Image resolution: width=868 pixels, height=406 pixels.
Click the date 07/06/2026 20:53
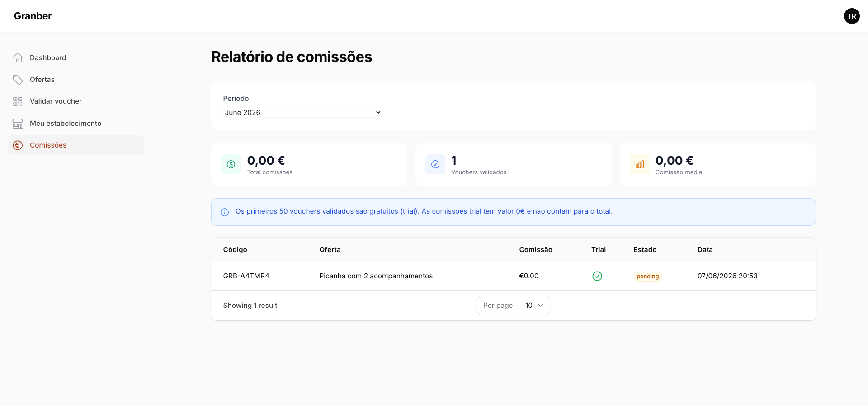click(727, 276)
